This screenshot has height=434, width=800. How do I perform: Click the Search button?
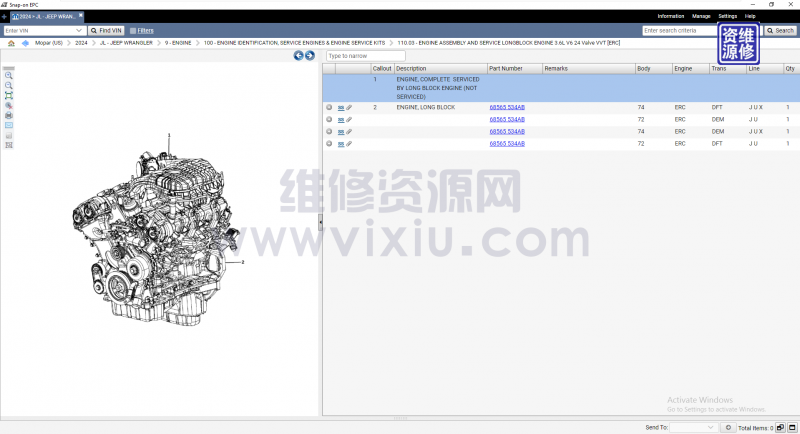pos(781,31)
